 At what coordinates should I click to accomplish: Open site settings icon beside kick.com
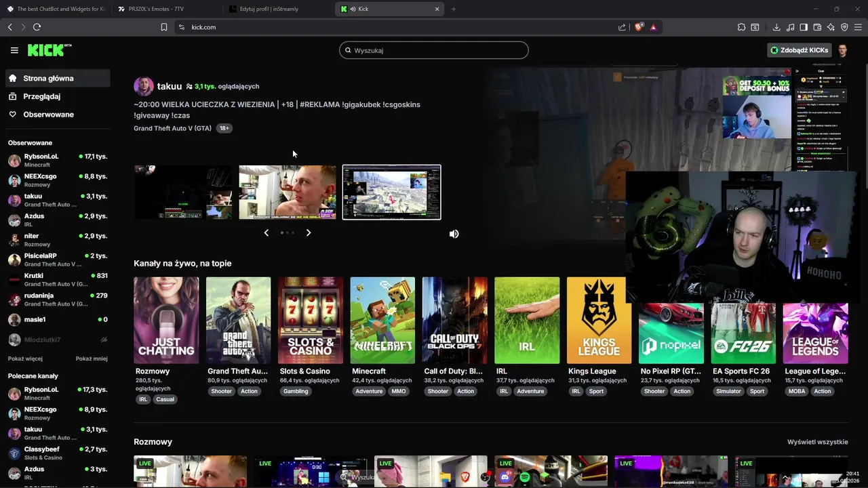[x=181, y=27]
